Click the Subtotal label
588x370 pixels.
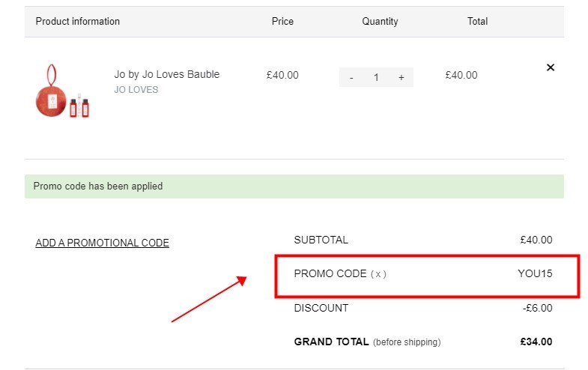pyautogui.click(x=321, y=240)
